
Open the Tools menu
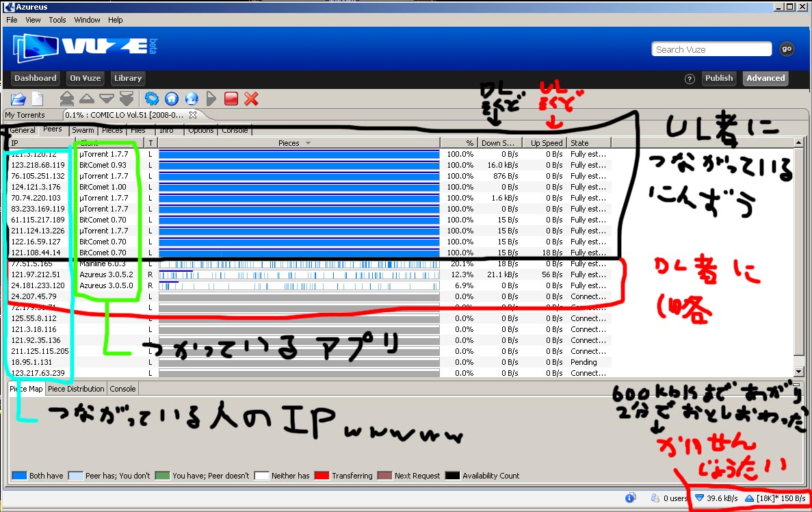tap(57, 20)
